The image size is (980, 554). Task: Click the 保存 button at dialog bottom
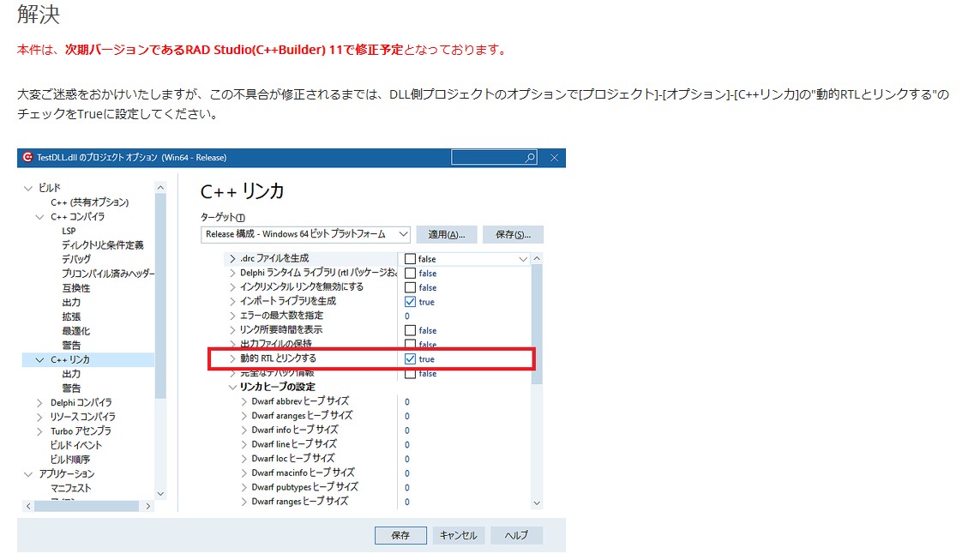[400, 535]
